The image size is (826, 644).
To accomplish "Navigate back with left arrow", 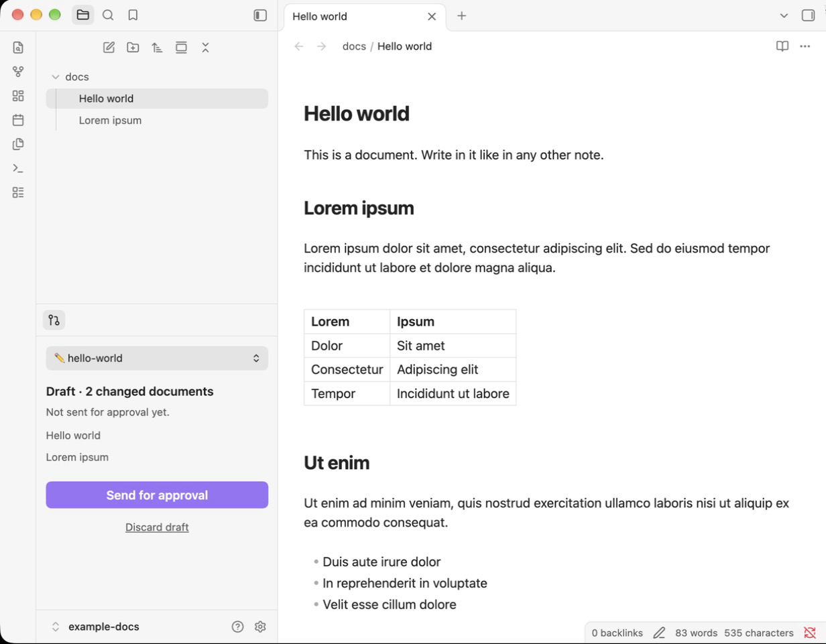I will 299,46.
